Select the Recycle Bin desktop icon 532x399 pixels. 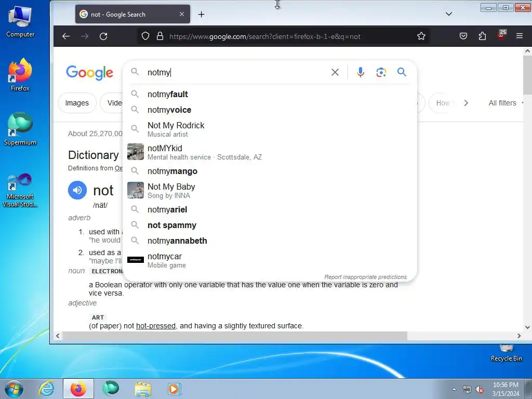point(506,353)
